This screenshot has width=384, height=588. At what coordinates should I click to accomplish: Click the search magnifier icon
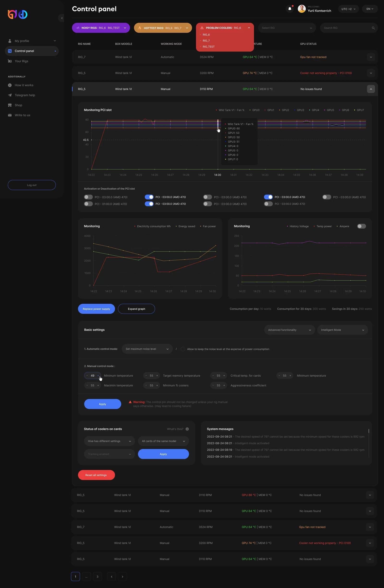pos(373,28)
